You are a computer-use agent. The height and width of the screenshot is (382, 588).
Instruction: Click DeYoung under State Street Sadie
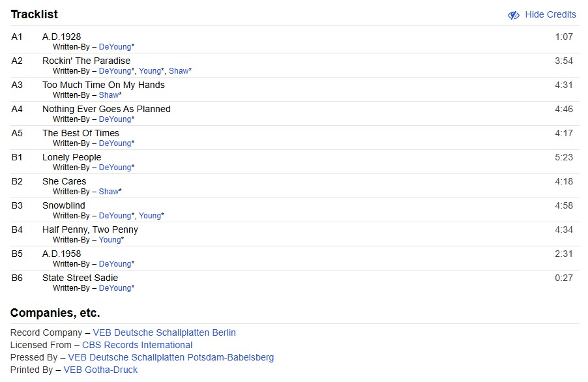(115, 288)
